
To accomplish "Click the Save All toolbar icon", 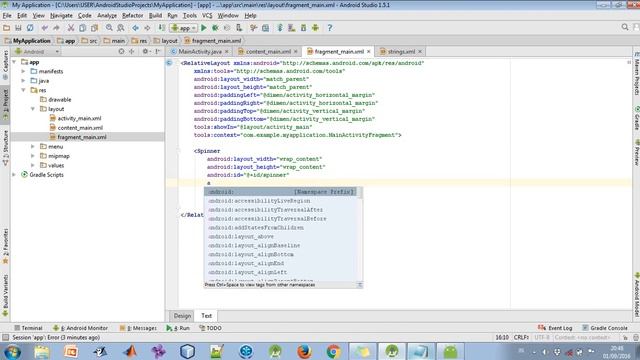I will pos(18,28).
